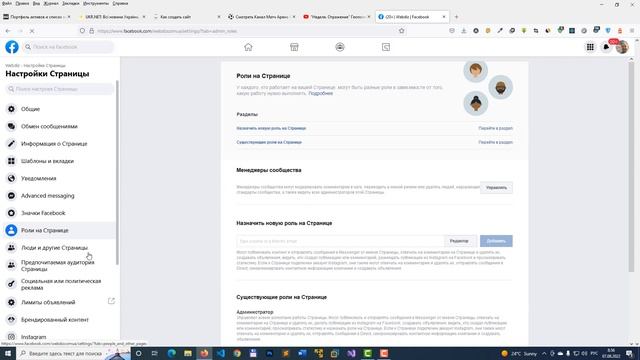
Task: Open the Инструменты browser menu
Action: point(96,3)
